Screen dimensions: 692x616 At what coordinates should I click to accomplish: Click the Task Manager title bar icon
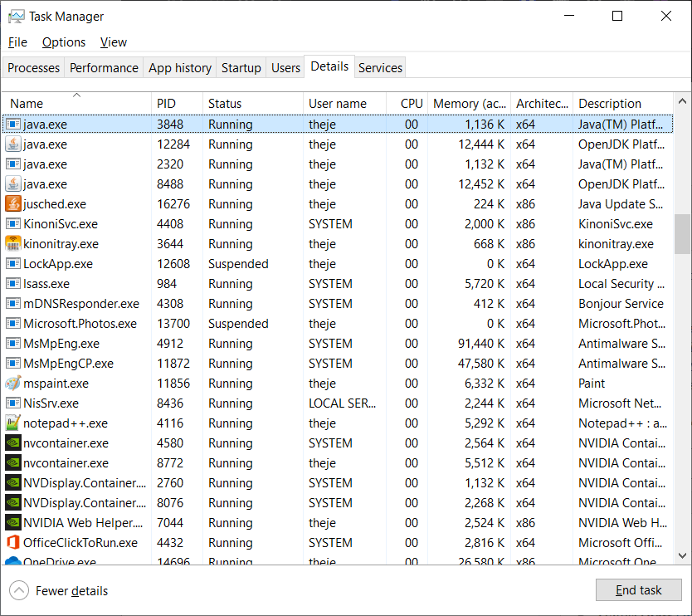coord(17,17)
